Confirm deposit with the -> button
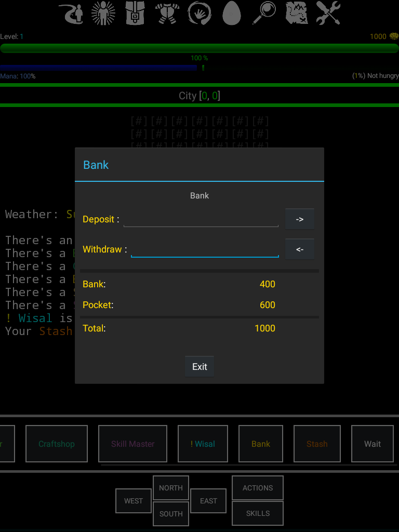399x532 pixels. pyautogui.click(x=299, y=219)
